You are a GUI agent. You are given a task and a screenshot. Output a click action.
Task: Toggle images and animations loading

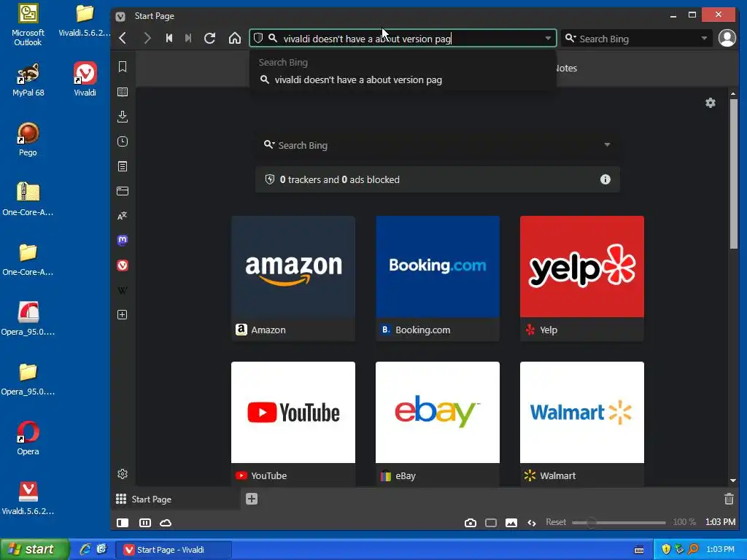point(511,523)
